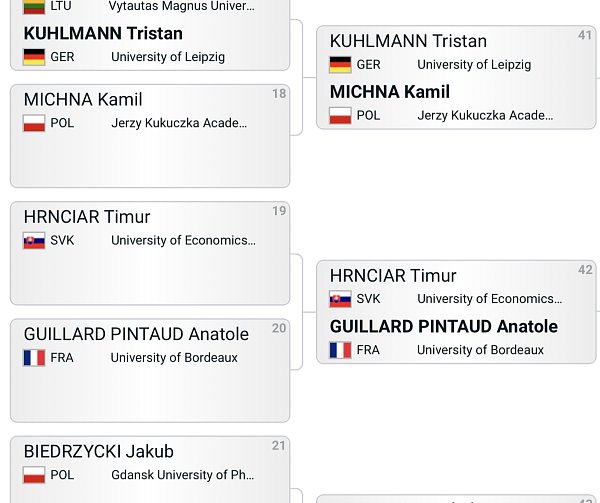
Task: Open HRNCIAR Timur in match 19
Action: [87, 217]
